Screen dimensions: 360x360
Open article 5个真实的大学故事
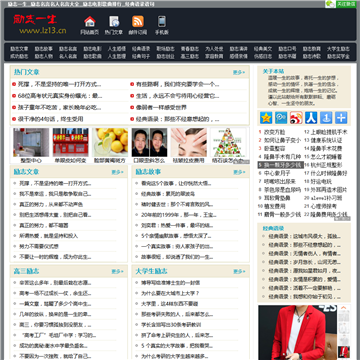[177, 346]
